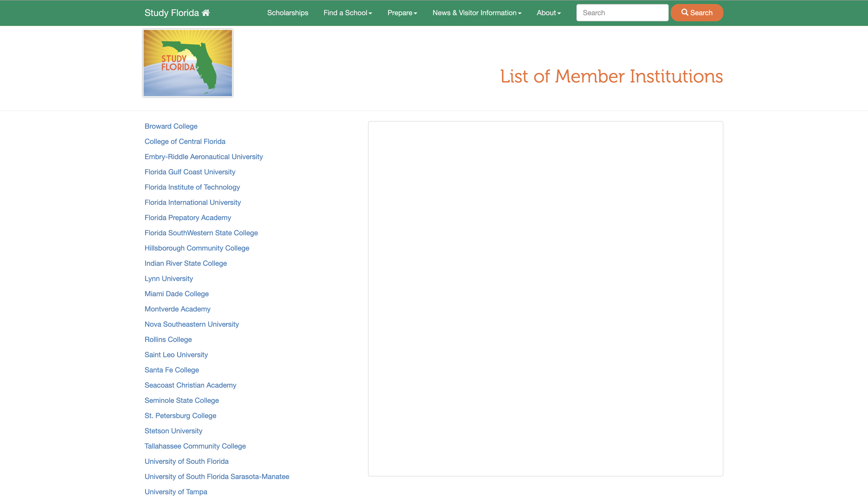Open the University of Tampa link
This screenshot has width=868, height=498.
(176, 492)
